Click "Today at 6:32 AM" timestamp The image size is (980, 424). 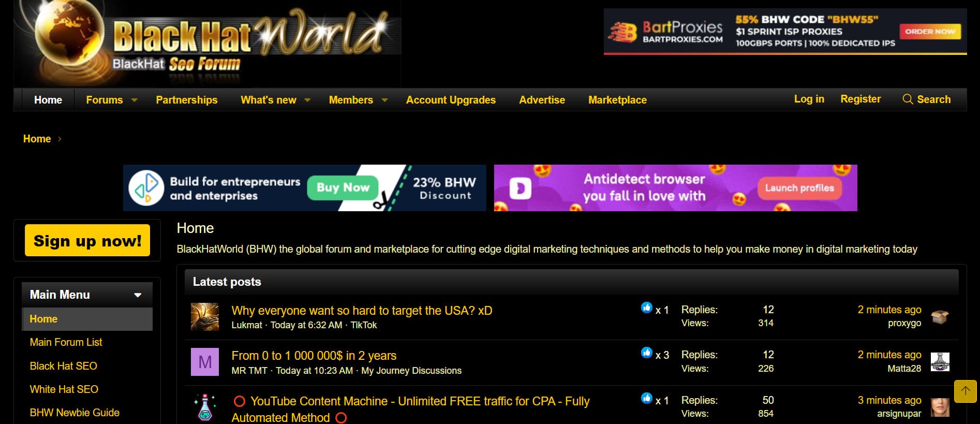coord(306,325)
